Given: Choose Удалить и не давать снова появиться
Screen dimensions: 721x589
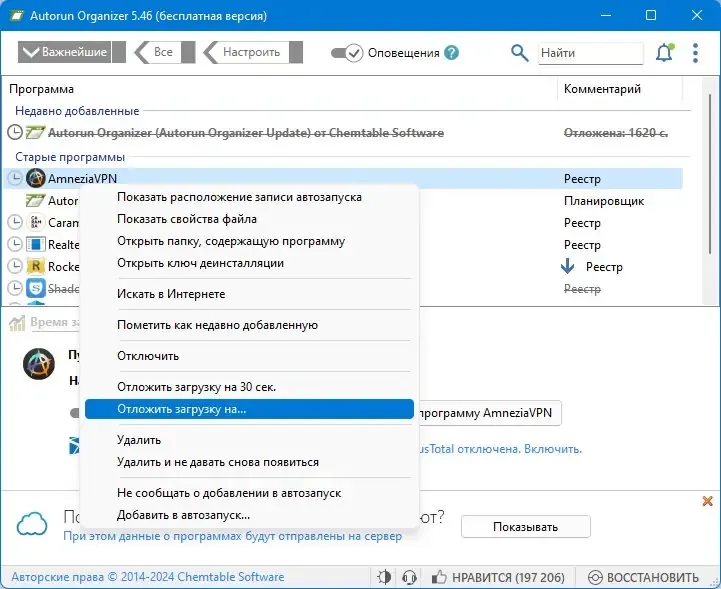Looking at the screenshot, I should coord(249,462).
